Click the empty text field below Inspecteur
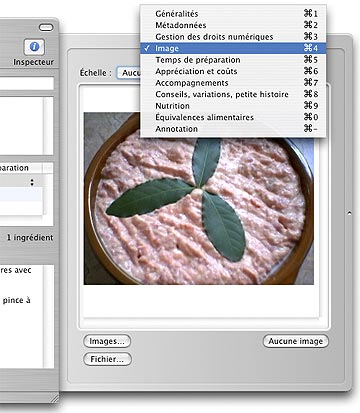Screen dimensions: 360x413 tap(27, 83)
